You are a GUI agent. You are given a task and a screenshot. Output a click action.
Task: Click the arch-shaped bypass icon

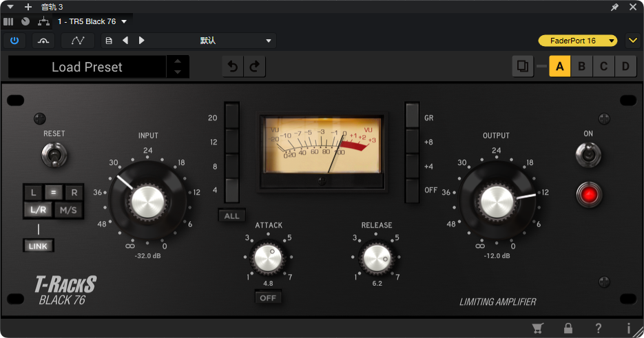43,41
